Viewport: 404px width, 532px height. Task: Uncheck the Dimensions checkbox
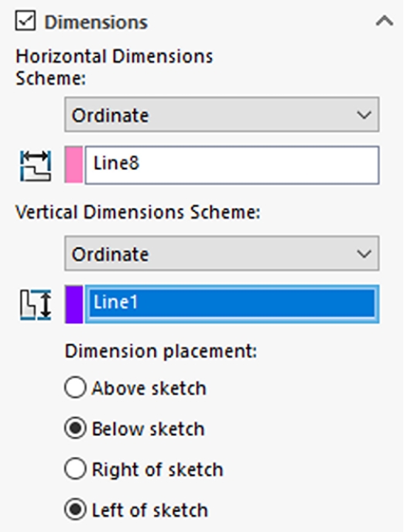tap(25, 21)
